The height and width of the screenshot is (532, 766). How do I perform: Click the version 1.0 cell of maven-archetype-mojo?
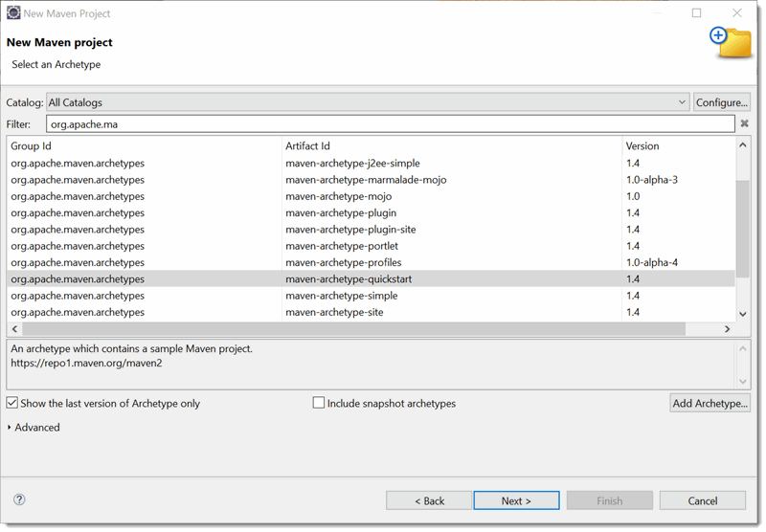pyautogui.click(x=633, y=196)
